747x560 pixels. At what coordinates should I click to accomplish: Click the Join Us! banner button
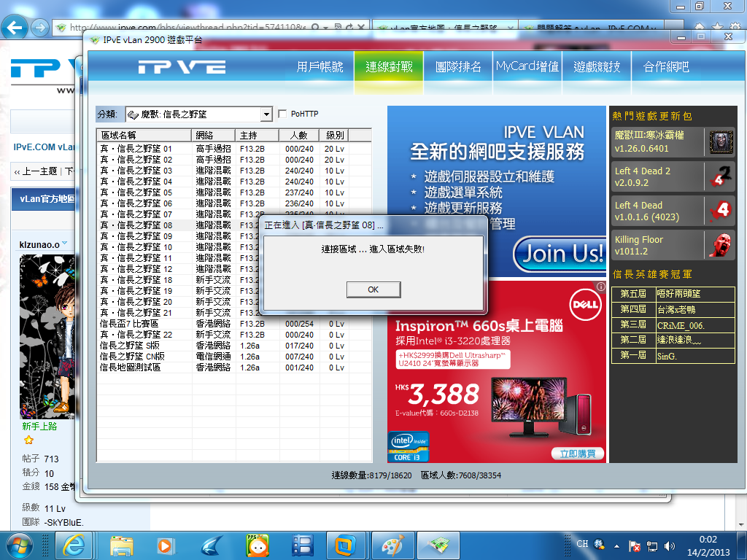coord(559,252)
